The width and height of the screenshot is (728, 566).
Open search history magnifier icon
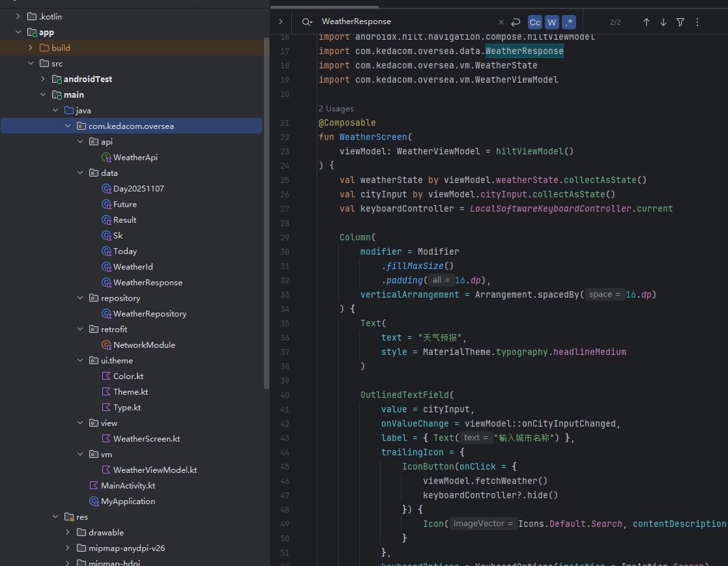(307, 21)
